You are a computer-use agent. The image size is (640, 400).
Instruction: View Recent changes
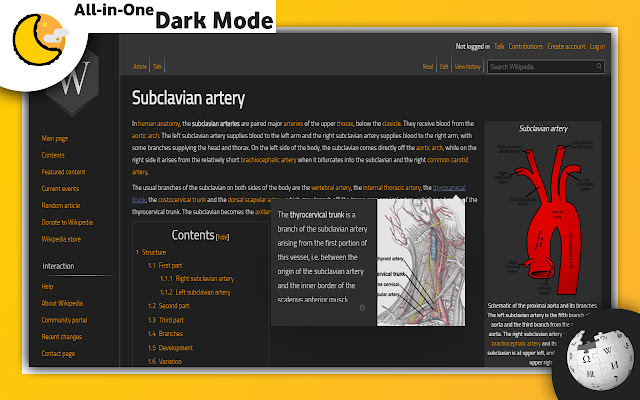[x=62, y=337]
